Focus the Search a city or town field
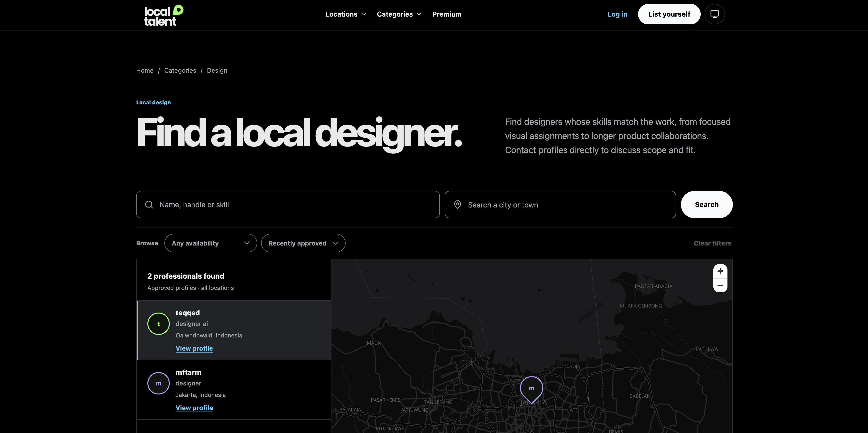The height and width of the screenshot is (433, 868). pos(560,205)
